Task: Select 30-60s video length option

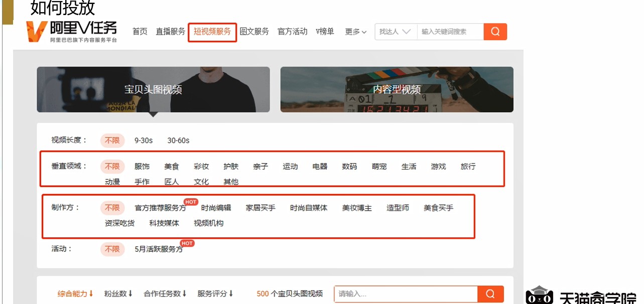Action: coord(178,140)
